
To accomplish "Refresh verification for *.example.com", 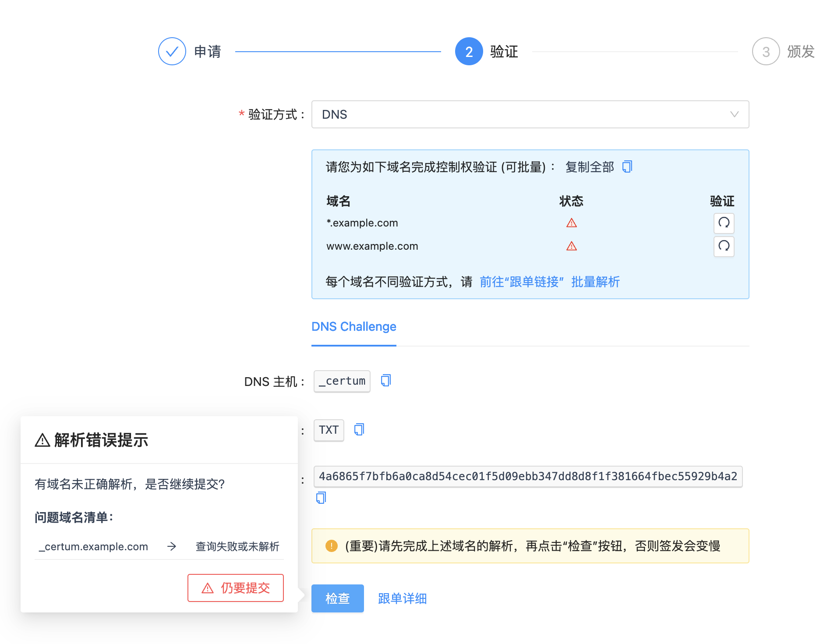I will 724,223.
